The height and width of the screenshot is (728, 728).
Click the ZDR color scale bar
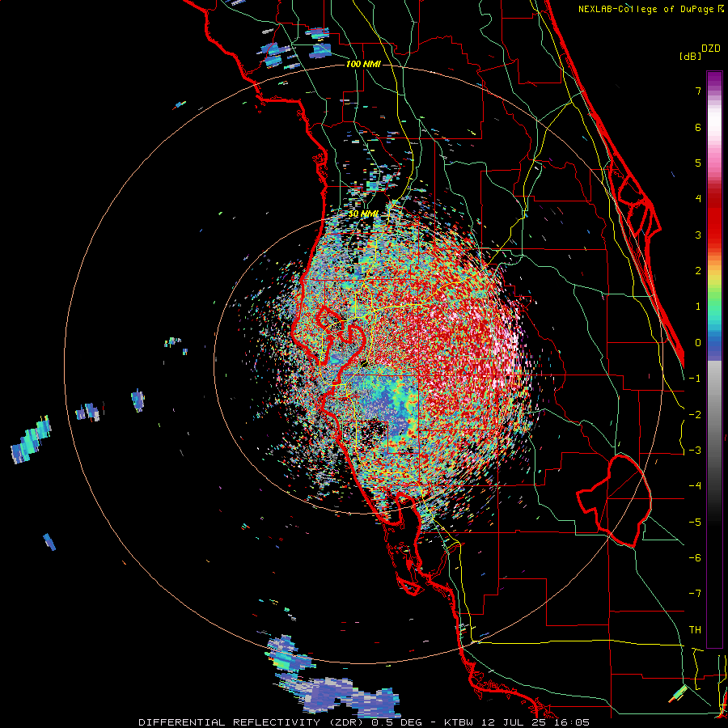pyautogui.click(x=714, y=359)
